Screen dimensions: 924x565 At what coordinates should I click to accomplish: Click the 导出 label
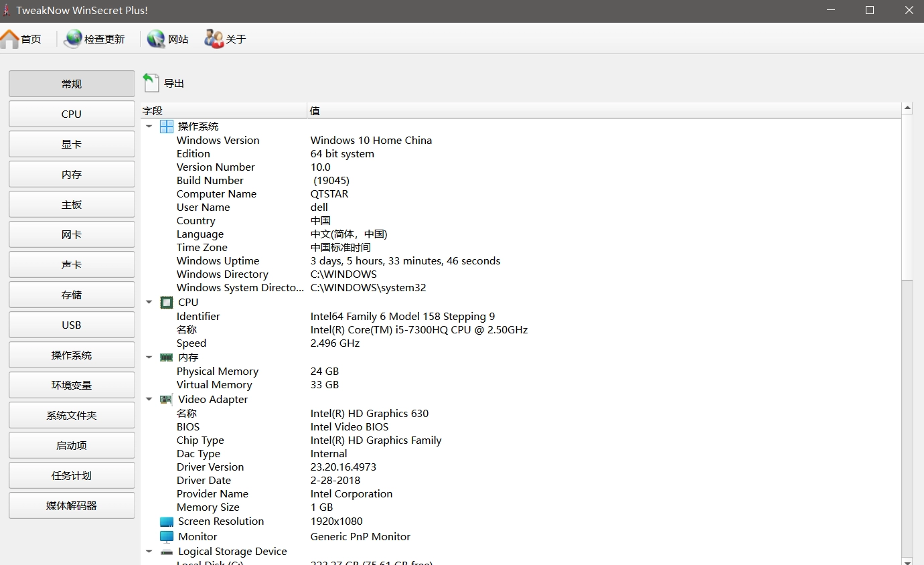[x=174, y=84]
